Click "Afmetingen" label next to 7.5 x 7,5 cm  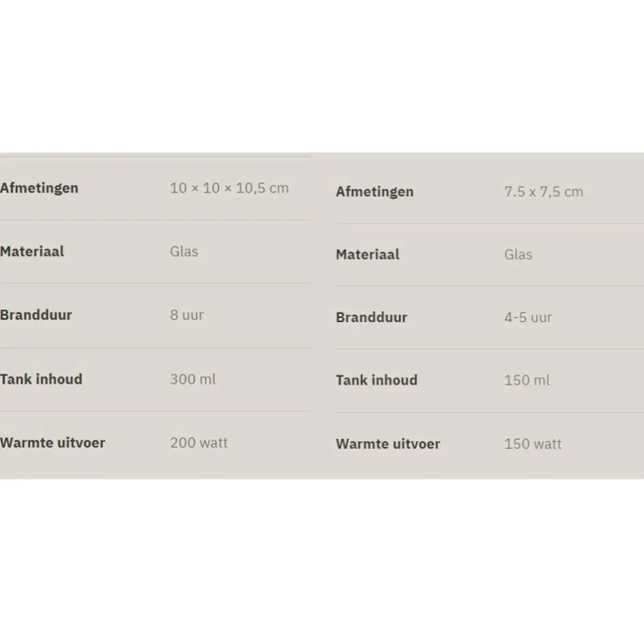[x=375, y=192]
